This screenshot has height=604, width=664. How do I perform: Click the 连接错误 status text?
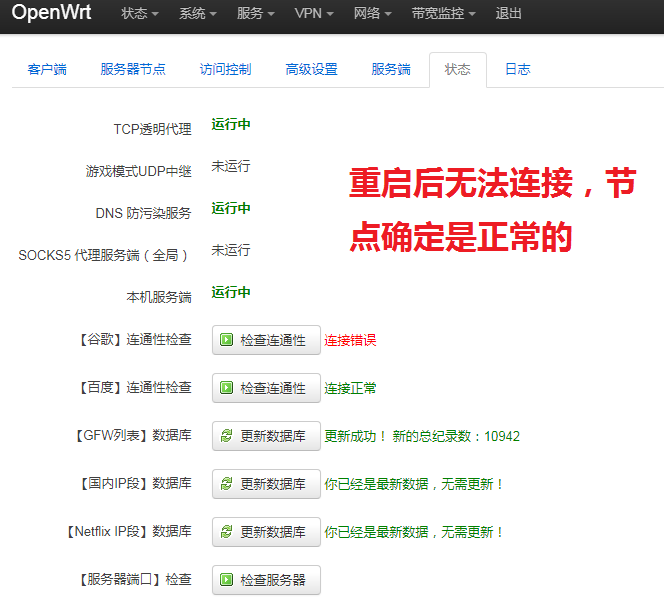click(350, 340)
